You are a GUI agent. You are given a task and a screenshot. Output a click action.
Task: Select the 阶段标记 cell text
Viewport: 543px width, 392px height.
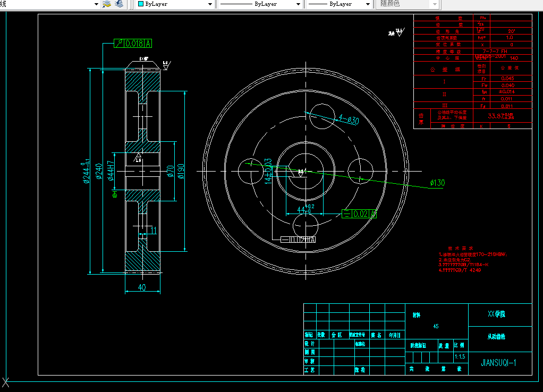(418, 346)
